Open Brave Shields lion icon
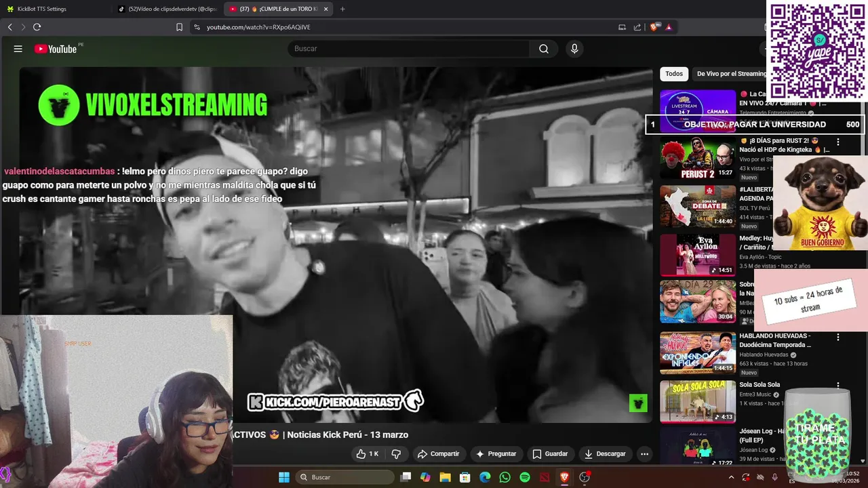 (654, 27)
